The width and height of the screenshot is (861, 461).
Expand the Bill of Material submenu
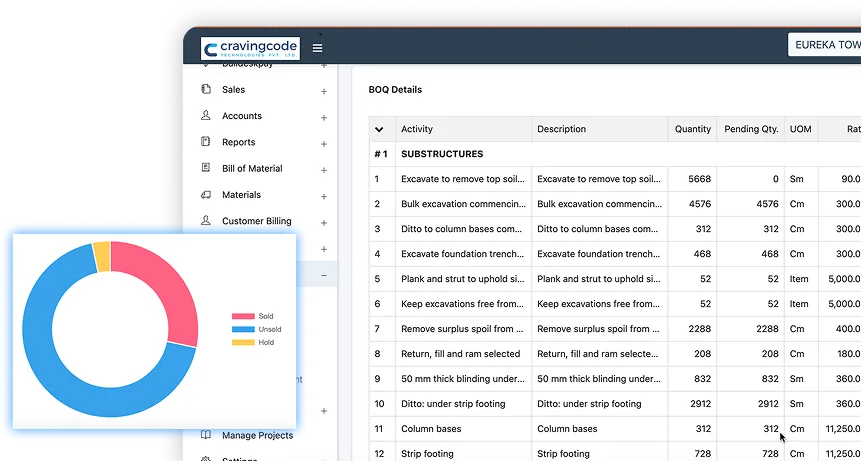pos(324,170)
